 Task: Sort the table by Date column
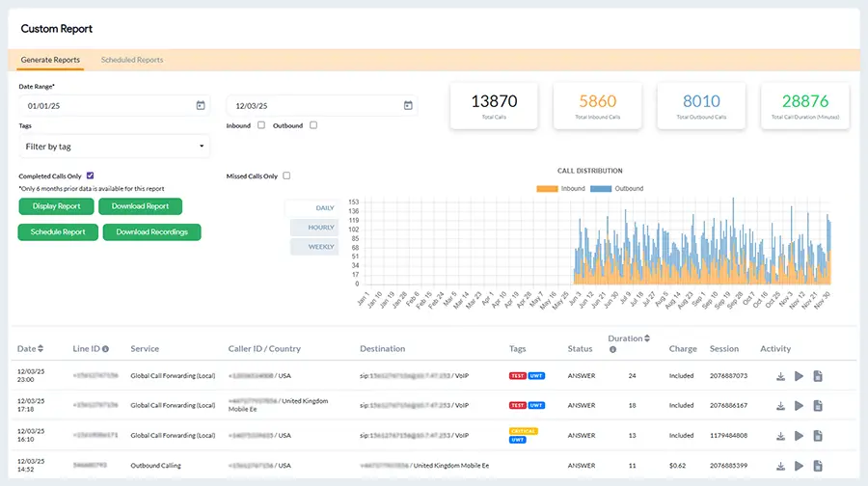pyautogui.click(x=40, y=349)
